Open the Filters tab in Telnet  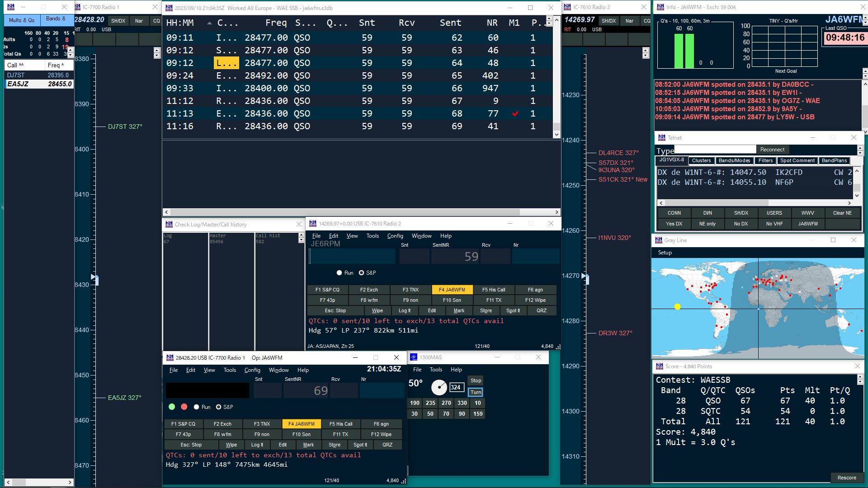point(765,160)
